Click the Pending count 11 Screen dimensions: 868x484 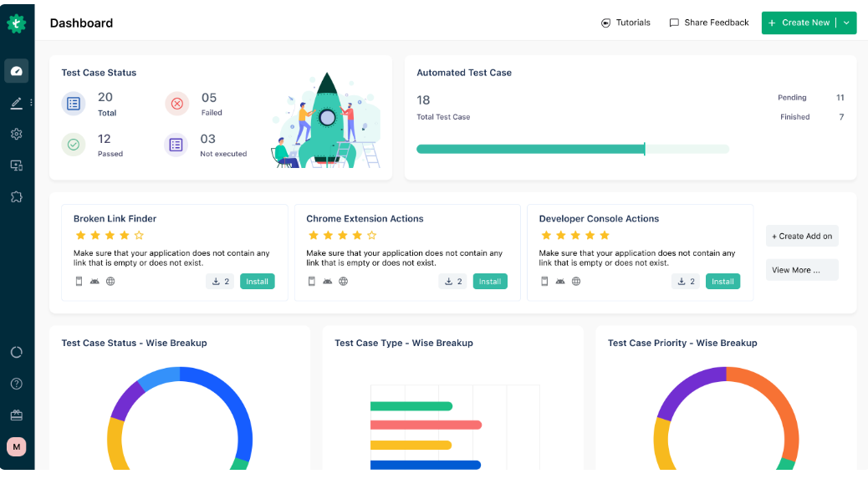pos(840,97)
